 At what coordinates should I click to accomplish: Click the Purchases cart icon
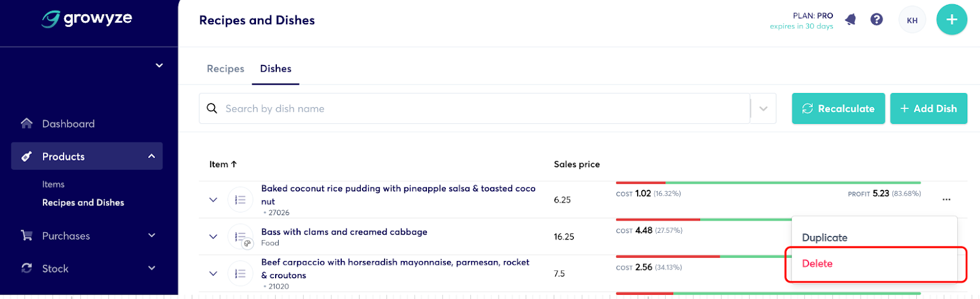tap(26, 235)
